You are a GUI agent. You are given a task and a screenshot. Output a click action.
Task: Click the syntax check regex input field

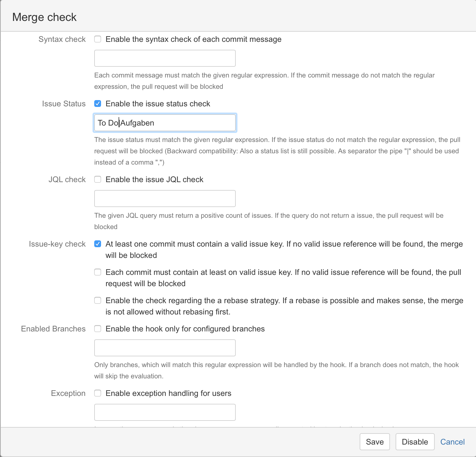coord(165,58)
